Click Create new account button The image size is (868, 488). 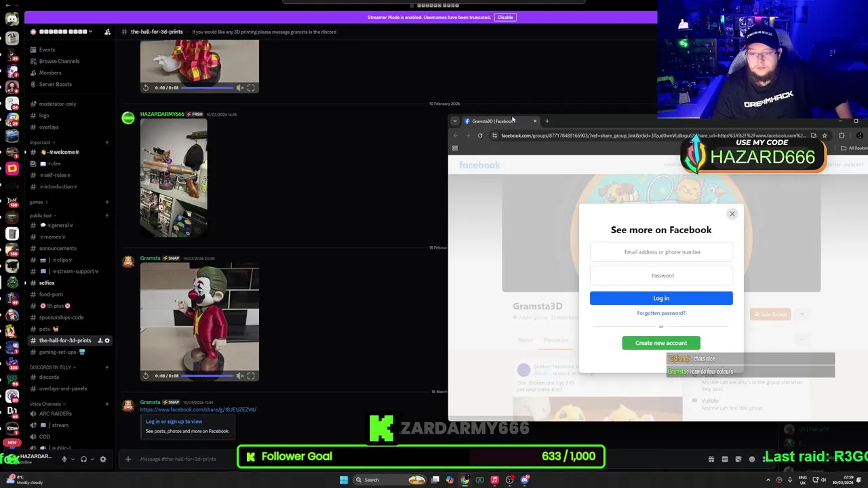pos(661,343)
